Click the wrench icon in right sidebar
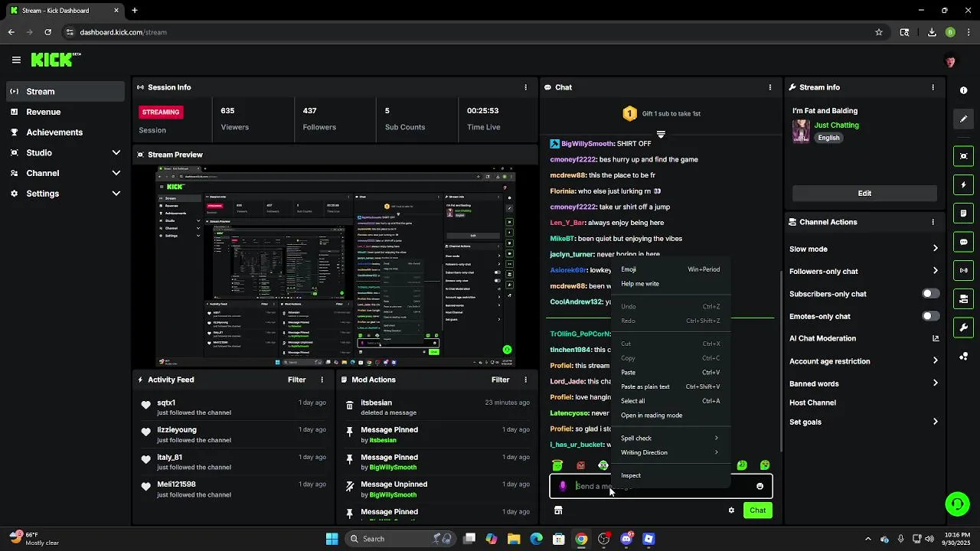This screenshot has width=980, height=551. click(x=963, y=328)
